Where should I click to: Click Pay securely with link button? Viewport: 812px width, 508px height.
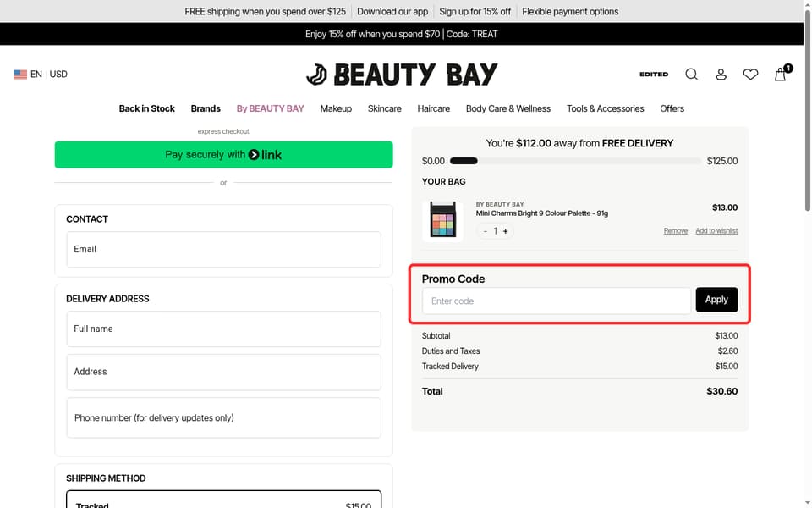click(223, 154)
